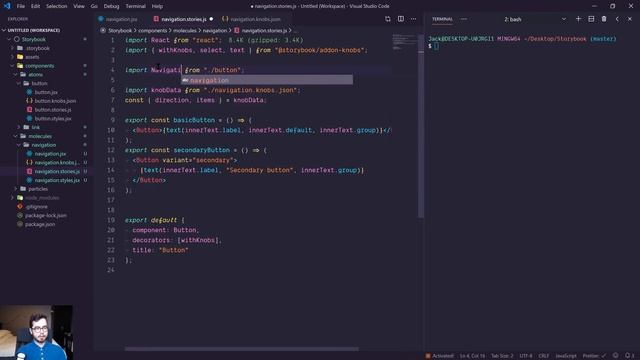Open button.stories.js in the explorer
Image resolution: width=640 pixels, height=360 pixels.
coord(53,110)
